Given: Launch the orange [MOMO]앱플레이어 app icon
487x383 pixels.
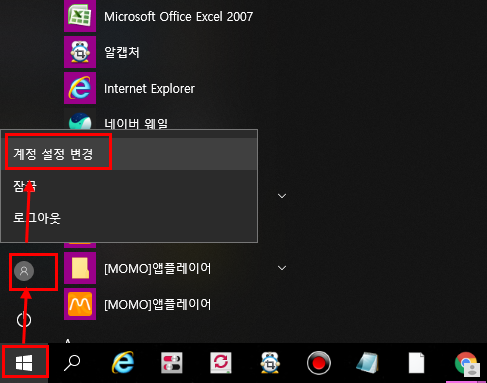Looking at the screenshot, I should tap(80, 304).
